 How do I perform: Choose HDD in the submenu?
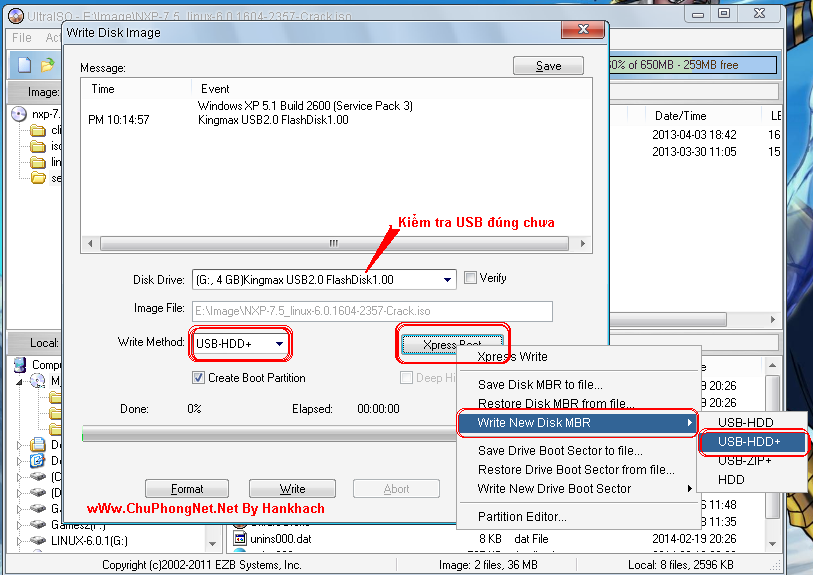(752, 480)
